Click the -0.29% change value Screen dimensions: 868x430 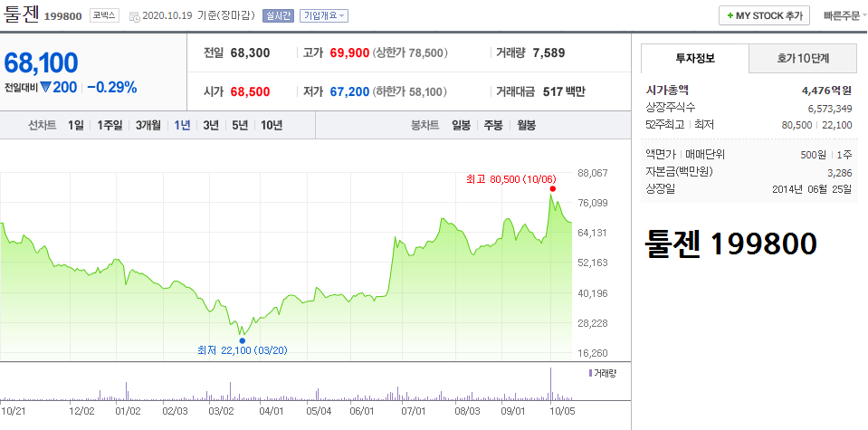[112, 88]
